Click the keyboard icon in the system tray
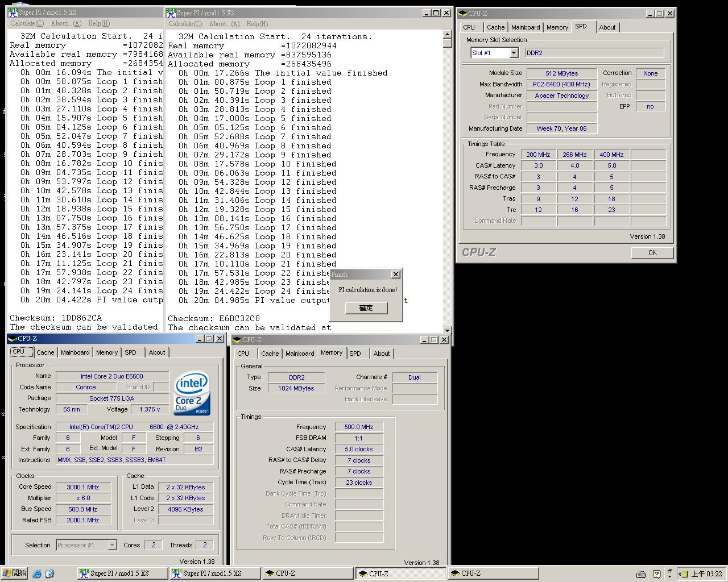728x582 pixels. click(641, 573)
